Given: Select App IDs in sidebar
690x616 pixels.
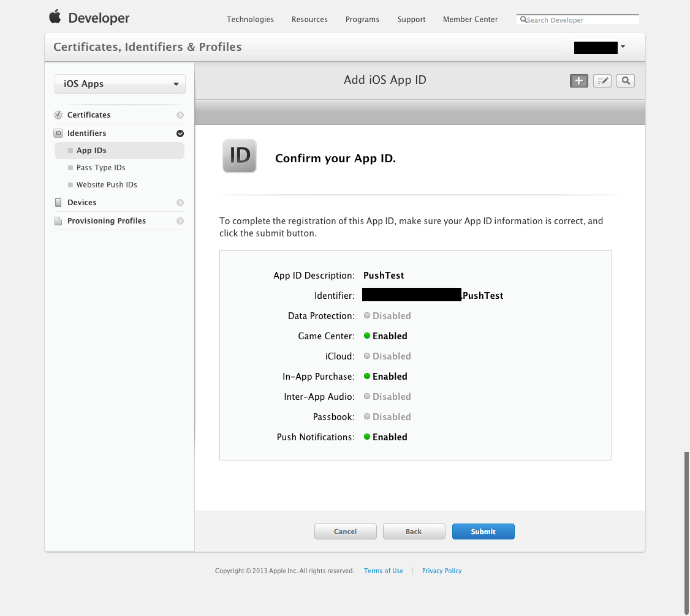Looking at the screenshot, I should [119, 151].
